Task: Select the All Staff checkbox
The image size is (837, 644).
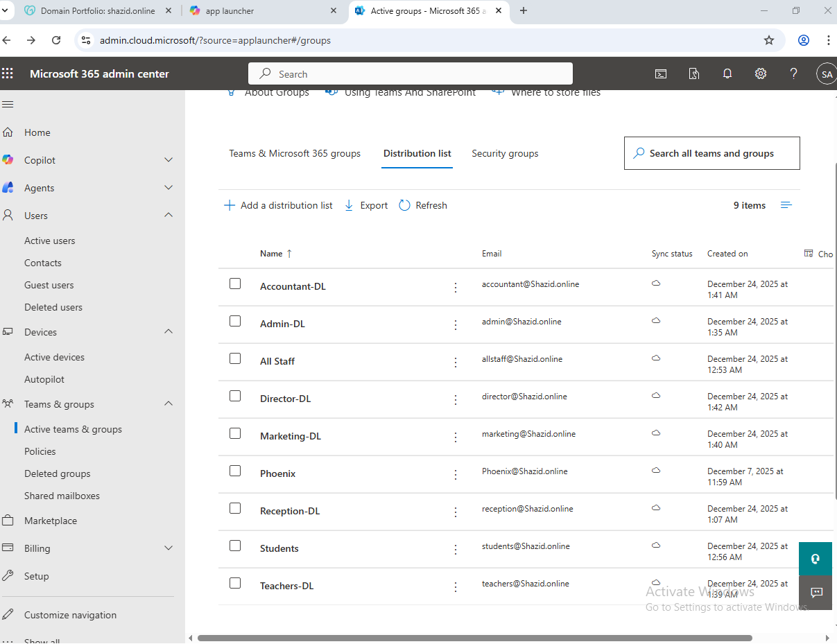Action: [235, 358]
